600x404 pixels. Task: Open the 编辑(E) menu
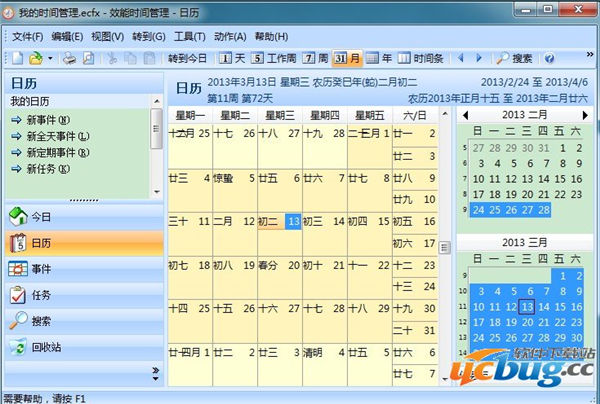pos(67,37)
